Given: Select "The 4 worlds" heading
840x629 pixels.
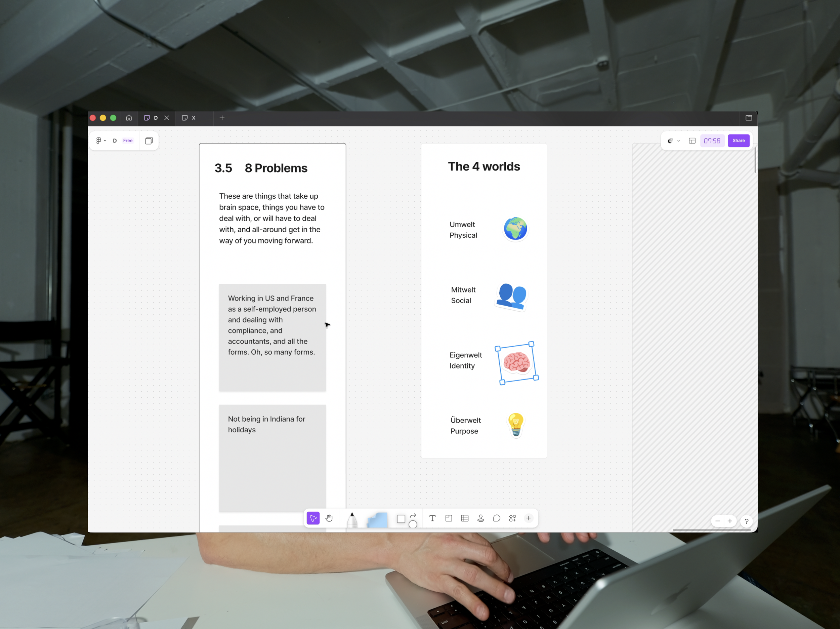Looking at the screenshot, I should point(484,166).
